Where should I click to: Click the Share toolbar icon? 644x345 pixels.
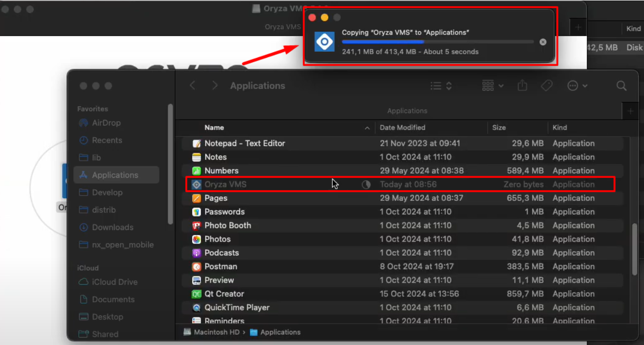523,86
